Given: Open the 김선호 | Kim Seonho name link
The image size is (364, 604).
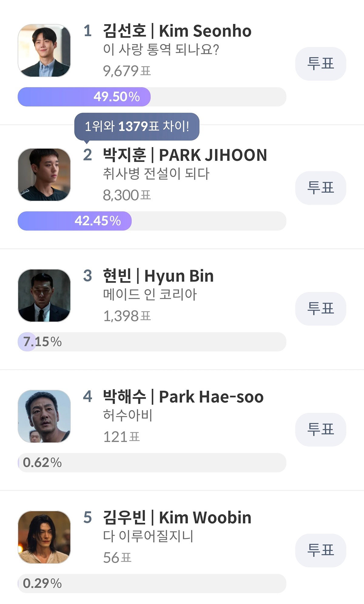Looking at the screenshot, I should click(177, 31).
